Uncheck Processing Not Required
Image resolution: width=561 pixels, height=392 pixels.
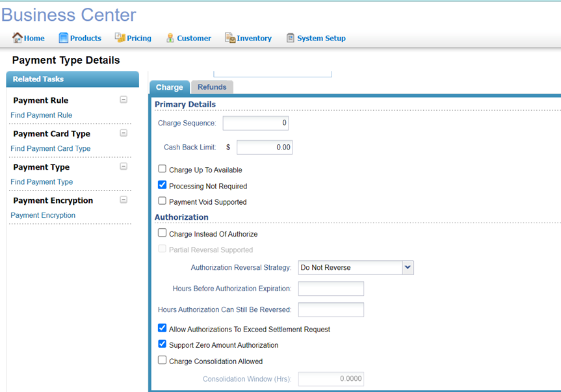(x=163, y=185)
